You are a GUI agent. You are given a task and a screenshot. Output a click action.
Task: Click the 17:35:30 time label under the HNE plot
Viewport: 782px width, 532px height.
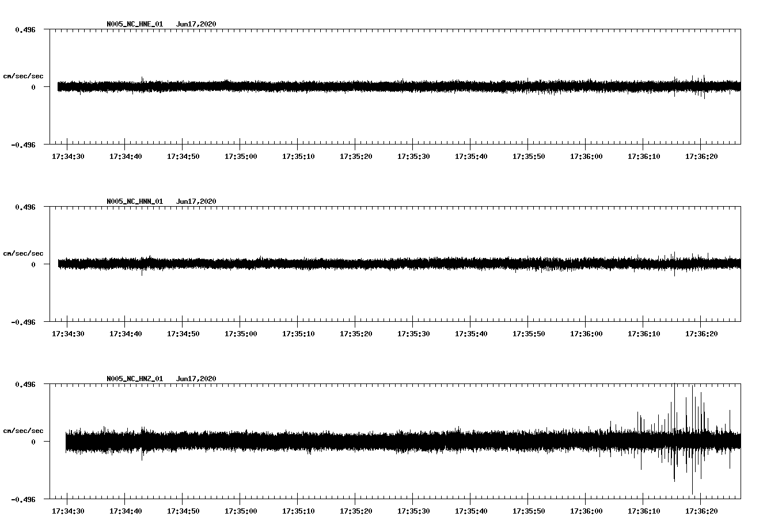tap(413, 156)
